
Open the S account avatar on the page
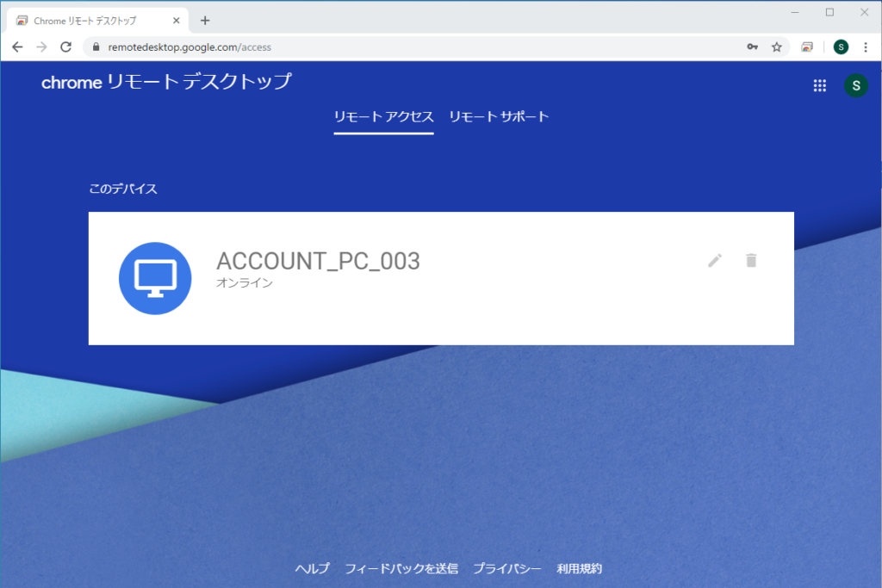pos(856,85)
